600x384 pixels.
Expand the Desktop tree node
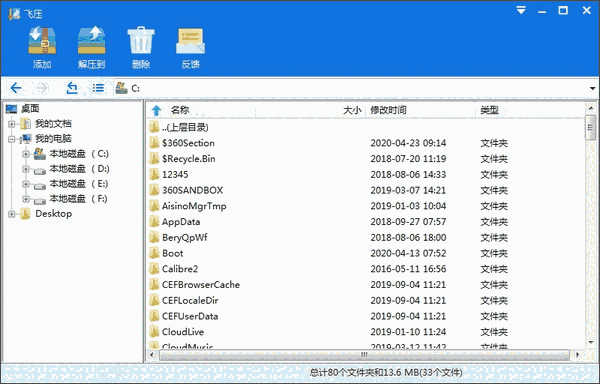(x=11, y=214)
